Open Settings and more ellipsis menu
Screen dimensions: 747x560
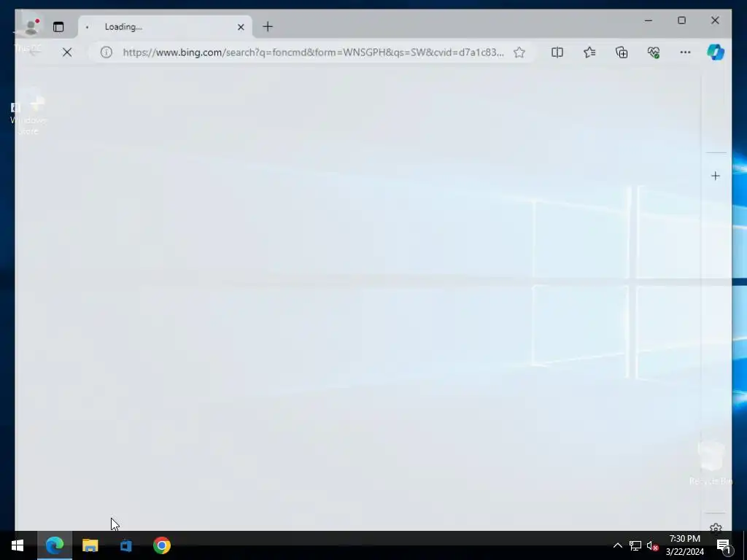(x=685, y=52)
